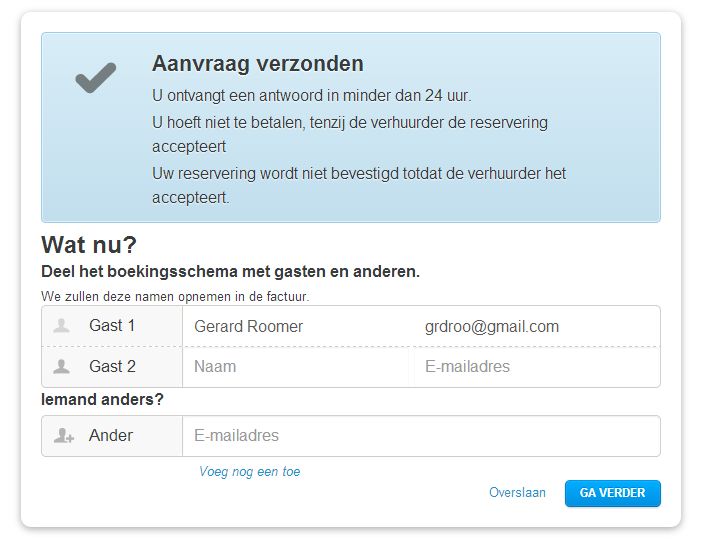The height and width of the screenshot is (557, 704).
Task: Click the 'Aanvraag verzonden' heading
Action: [257, 64]
